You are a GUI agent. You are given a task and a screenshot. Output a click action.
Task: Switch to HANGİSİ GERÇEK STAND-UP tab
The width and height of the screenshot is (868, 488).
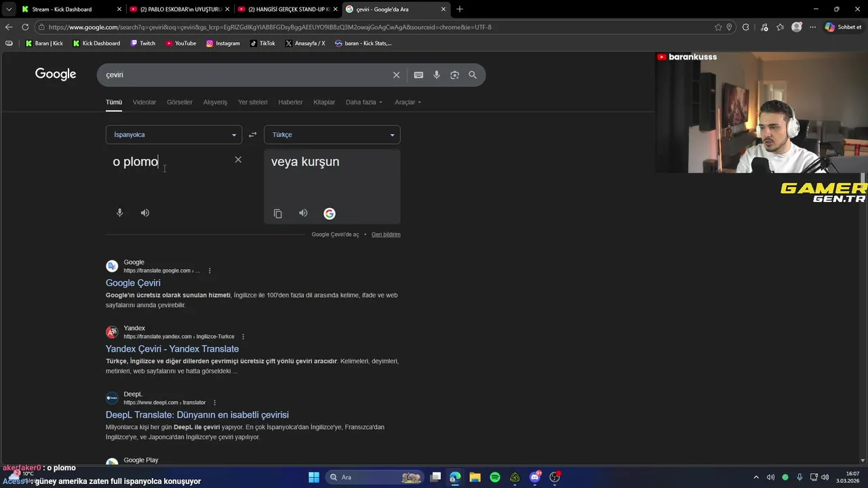pos(288,9)
